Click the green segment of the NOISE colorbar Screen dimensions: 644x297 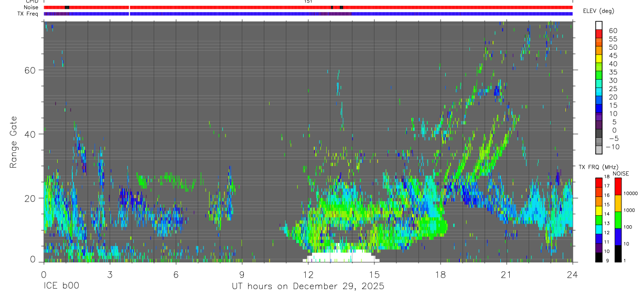pos(617,219)
